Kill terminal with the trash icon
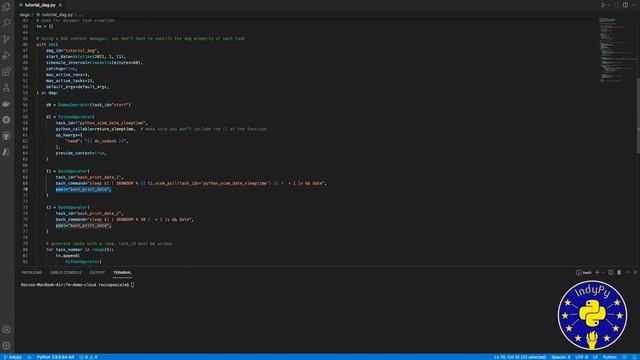Viewport: 640px width, 360px height. click(619, 272)
